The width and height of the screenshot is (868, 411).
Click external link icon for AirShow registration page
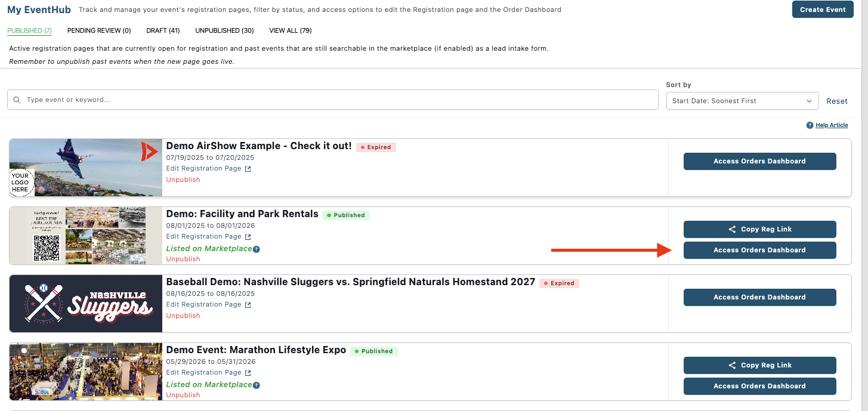coord(248,169)
